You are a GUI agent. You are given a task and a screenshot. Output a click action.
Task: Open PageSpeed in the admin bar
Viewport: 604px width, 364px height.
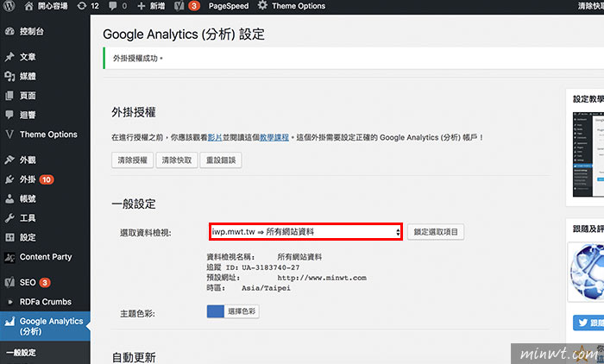pyautogui.click(x=229, y=6)
